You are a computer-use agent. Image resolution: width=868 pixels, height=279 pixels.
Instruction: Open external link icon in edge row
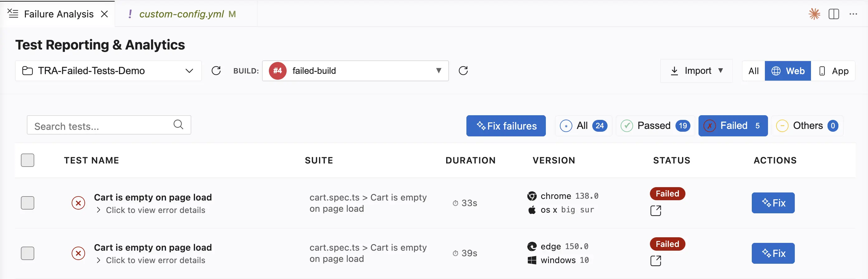[656, 261]
